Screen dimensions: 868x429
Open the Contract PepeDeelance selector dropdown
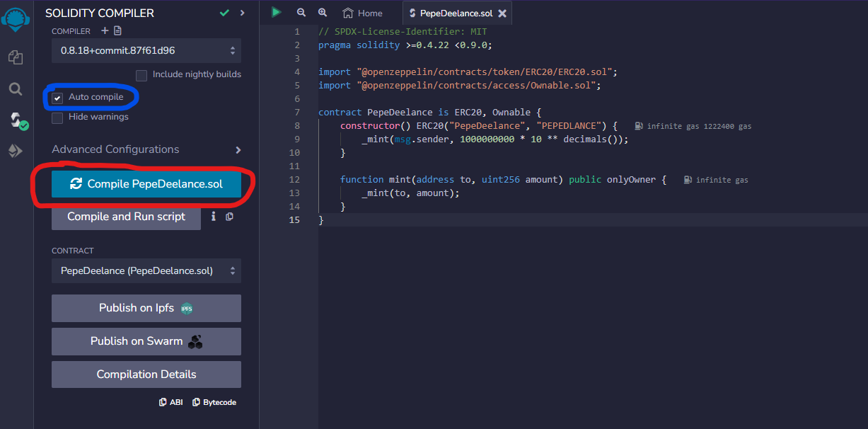[x=146, y=271]
